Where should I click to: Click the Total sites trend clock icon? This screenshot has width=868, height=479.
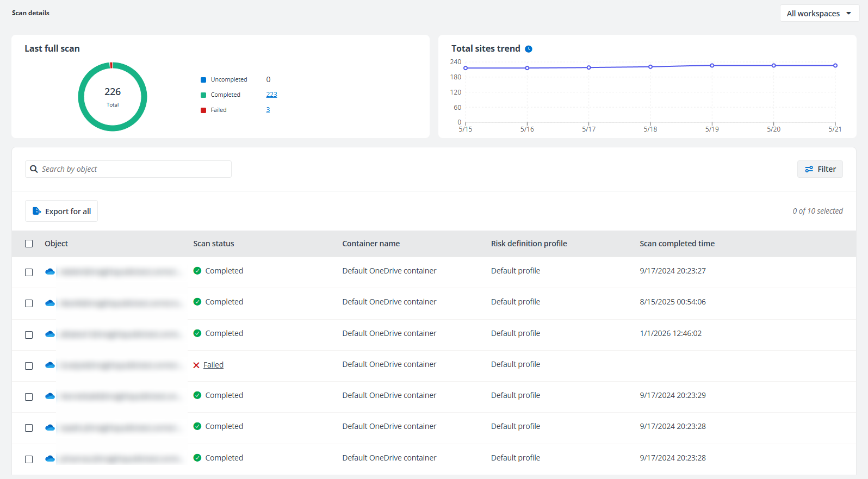pos(529,49)
